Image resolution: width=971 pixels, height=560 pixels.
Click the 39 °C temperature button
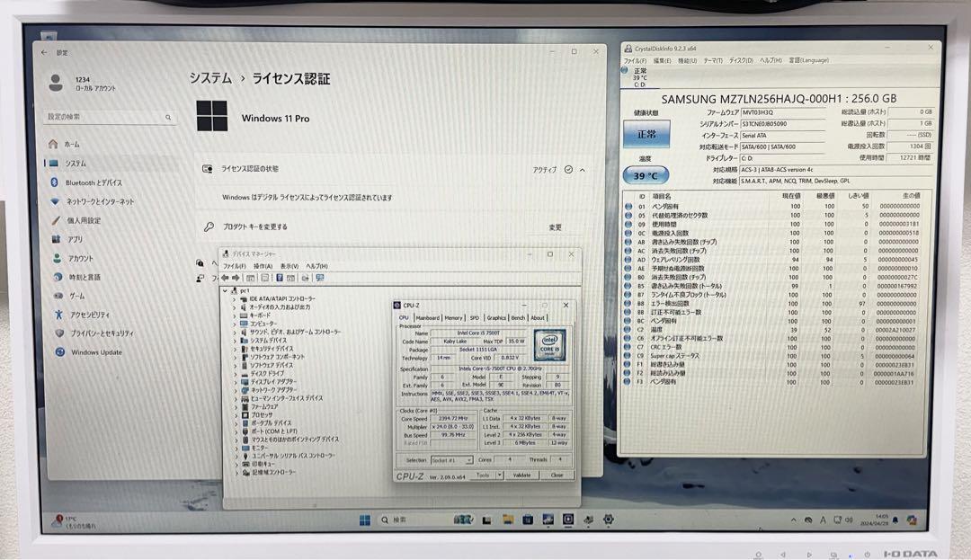pos(646,176)
